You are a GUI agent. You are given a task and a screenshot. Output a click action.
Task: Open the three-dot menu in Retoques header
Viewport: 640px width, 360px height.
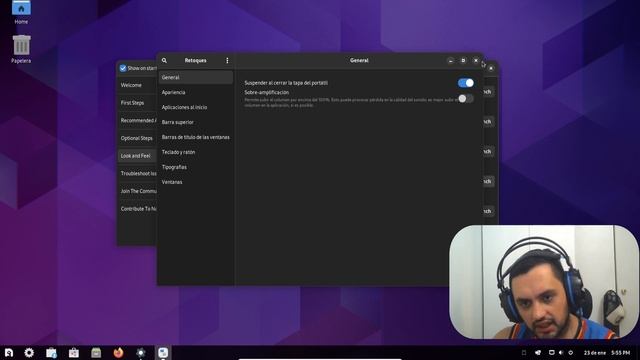pos(227,60)
